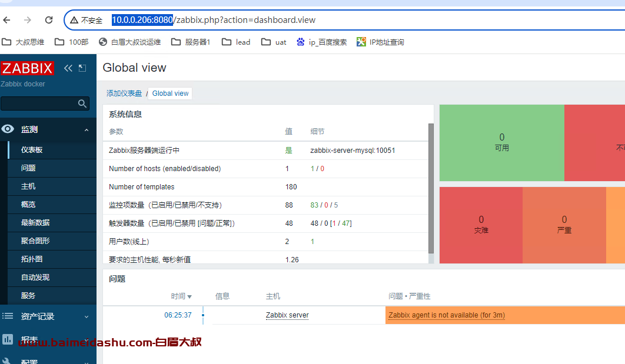Open the 大叔思维 bookmark folder

click(x=23, y=42)
